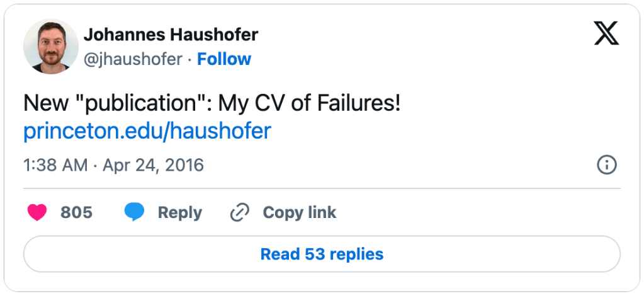Like the tweet with the heart icon
Screen dimensions: 644x298
pyautogui.click(x=37, y=213)
